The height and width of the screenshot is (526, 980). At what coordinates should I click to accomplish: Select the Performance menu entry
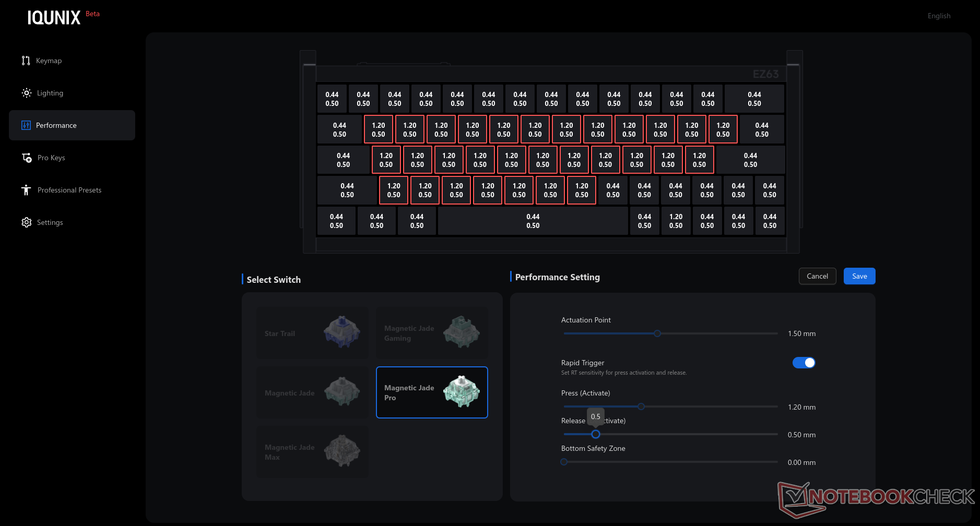click(72, 125)
